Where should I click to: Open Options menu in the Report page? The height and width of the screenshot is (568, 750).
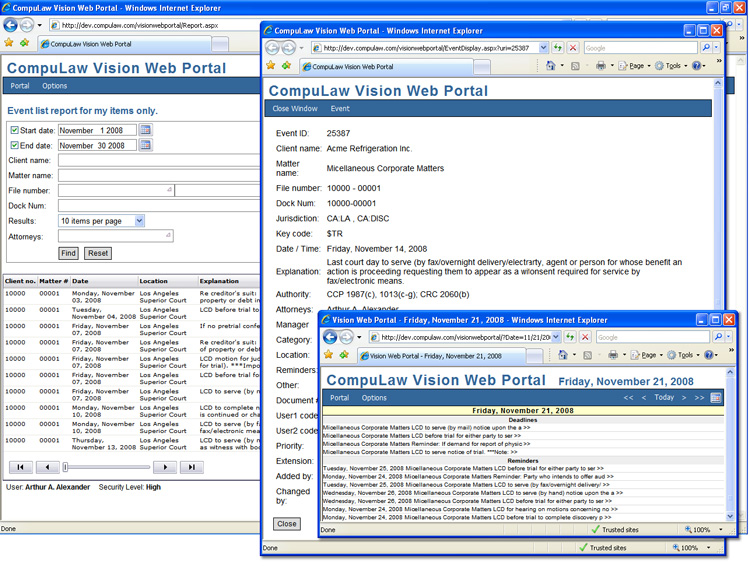(54, 86)
